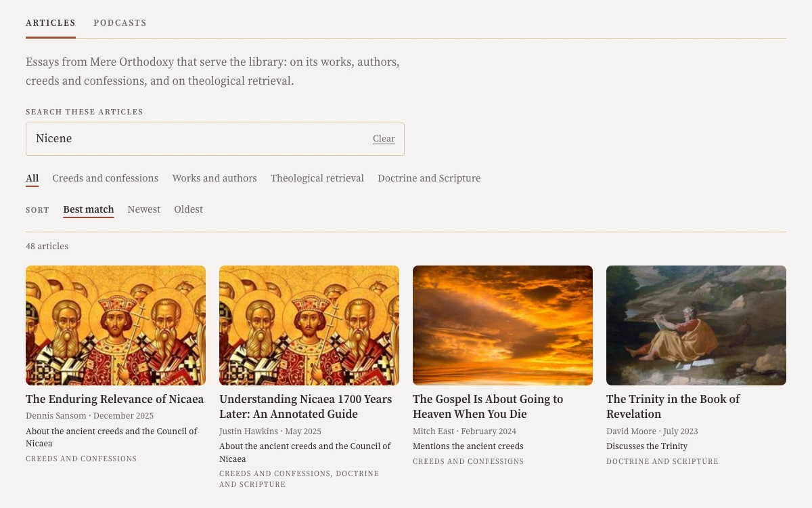
Task: Click the Creeds and Confessions, Doctrine and Scripture tag under Justin Hawkins
Action: (x=299, y=479)
